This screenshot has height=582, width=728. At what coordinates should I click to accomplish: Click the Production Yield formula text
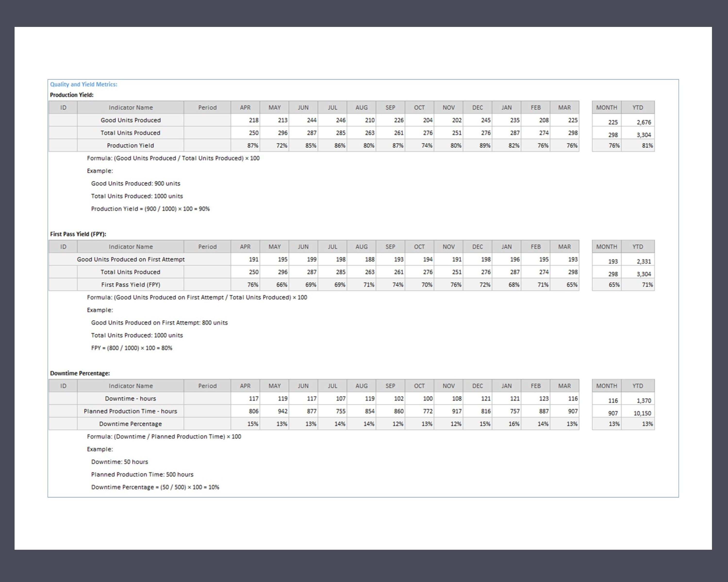click(173, 158)
